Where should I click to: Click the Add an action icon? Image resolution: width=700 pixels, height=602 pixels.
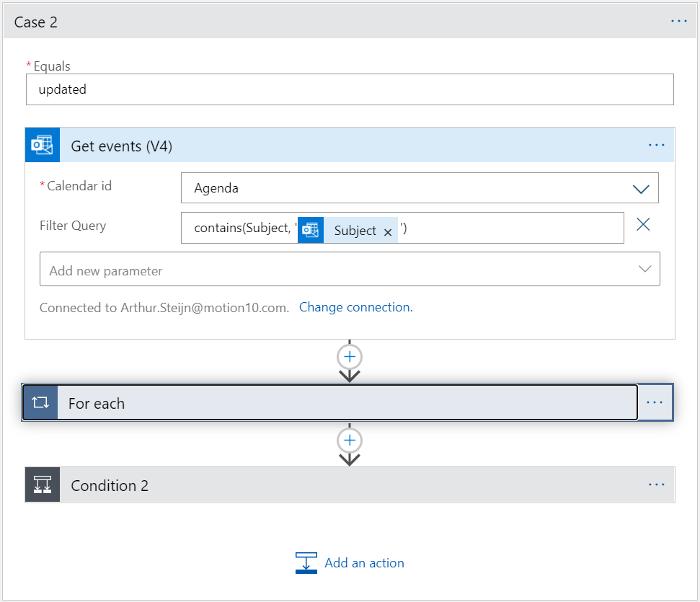[306, 563]
